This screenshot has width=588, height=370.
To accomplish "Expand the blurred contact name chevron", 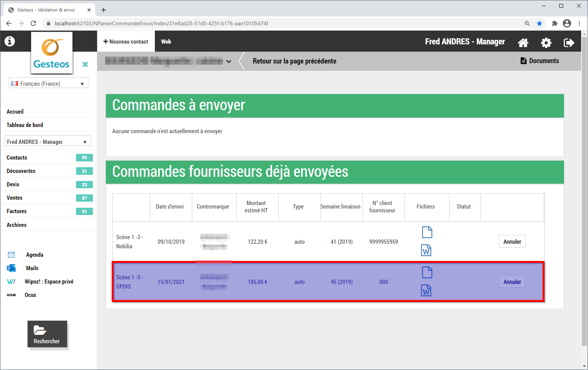I will 229,61.
